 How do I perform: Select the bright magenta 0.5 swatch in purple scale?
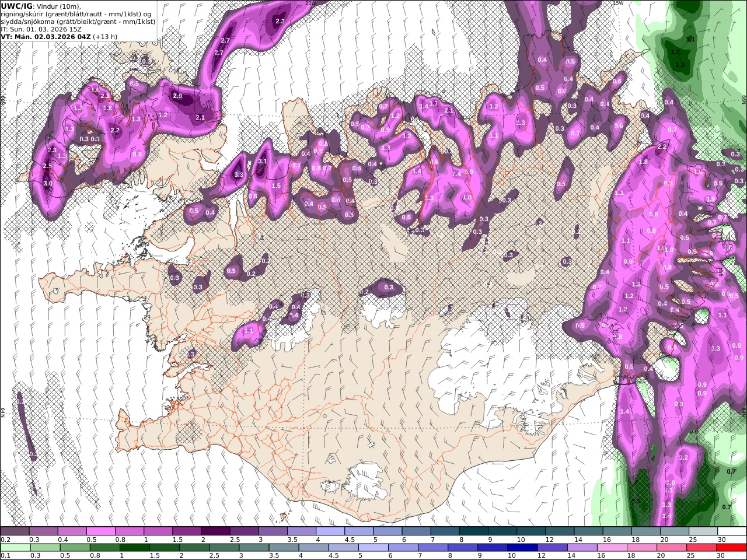pos(100,531)
